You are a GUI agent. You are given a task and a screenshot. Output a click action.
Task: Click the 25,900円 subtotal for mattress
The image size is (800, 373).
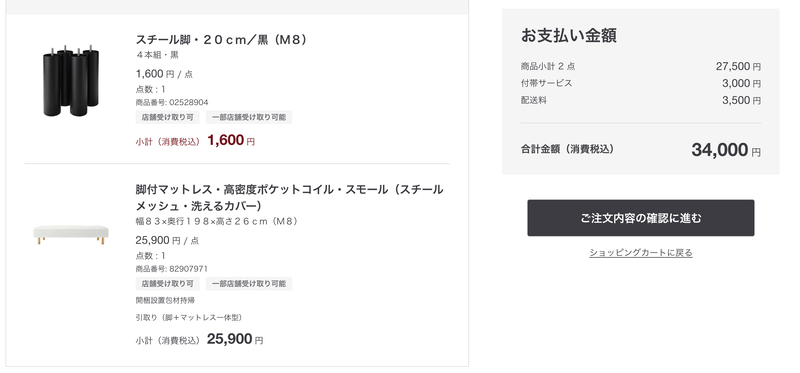coord(235,339)
